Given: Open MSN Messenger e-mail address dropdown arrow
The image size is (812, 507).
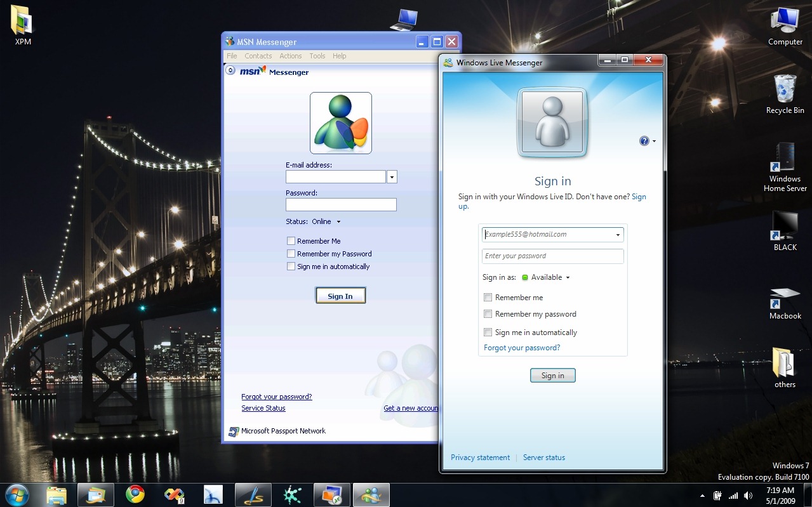Looking at the screenshot, I should (x=392, y=177).
